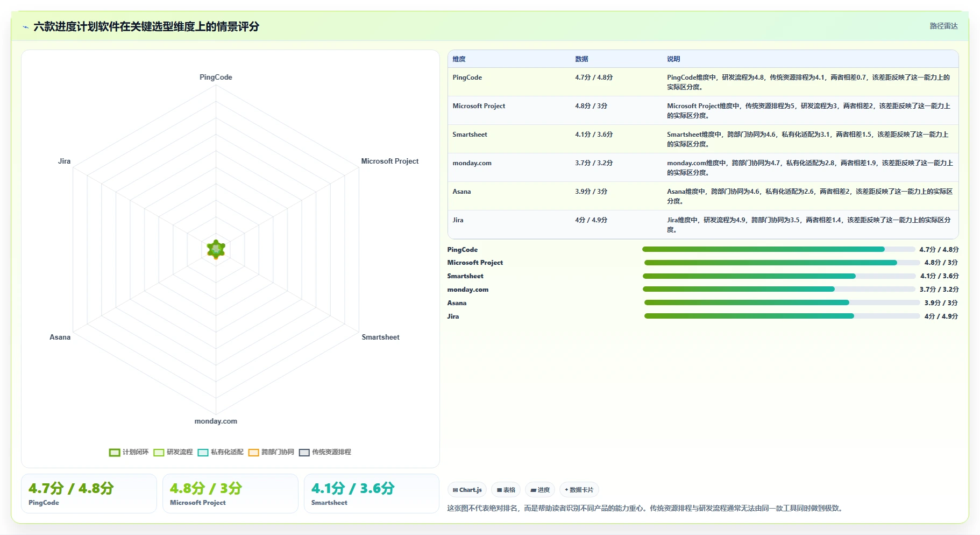Click the chart title 六款进度计划软件

146,26
